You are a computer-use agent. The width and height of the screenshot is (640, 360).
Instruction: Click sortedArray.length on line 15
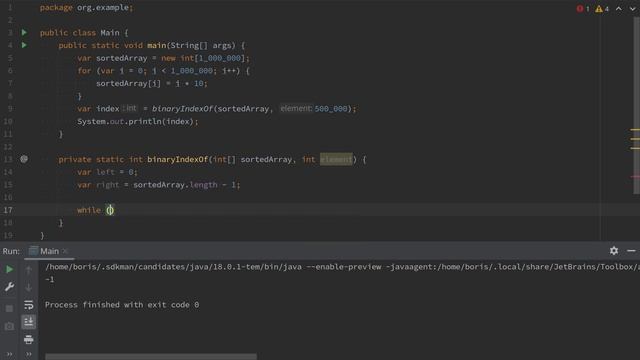click(175, 184)
